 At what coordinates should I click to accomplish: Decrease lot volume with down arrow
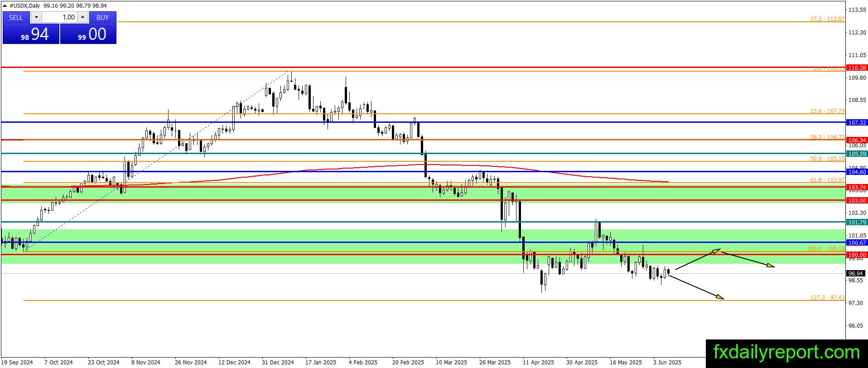coord(37,17)
